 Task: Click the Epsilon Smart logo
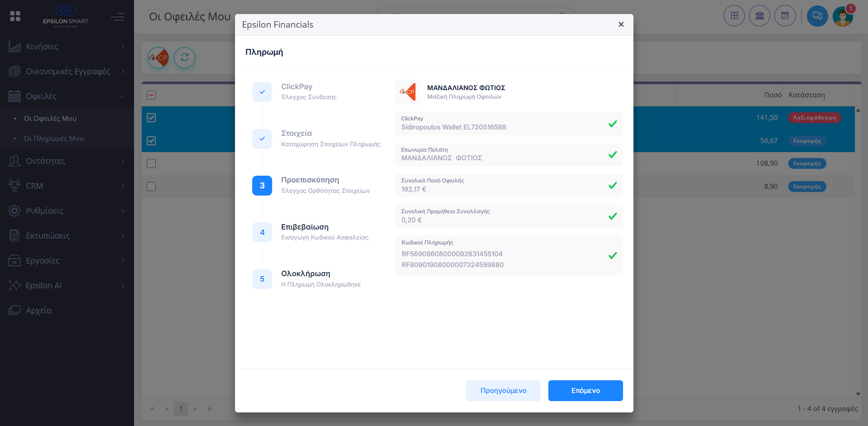66,16
